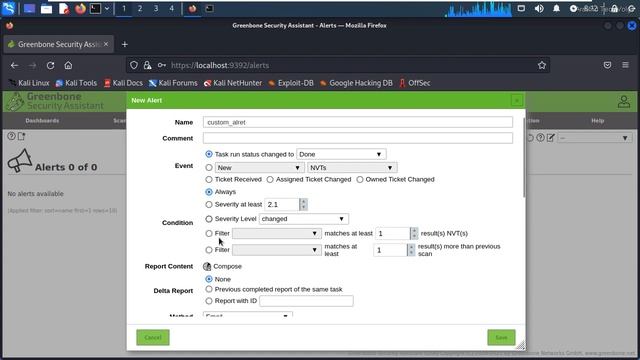Screen dimensions: 640x360
Task: Open the notifications bell icon
Action: tap(556, 9)
